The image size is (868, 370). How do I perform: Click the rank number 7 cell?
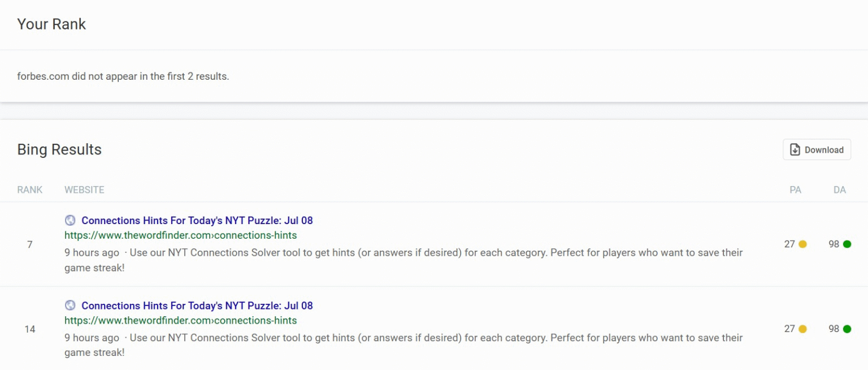(x=30, y=244)
